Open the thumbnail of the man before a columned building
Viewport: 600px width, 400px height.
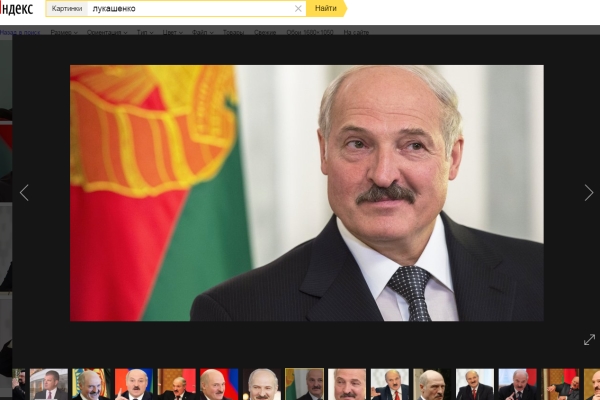click(x=49, y=384)
